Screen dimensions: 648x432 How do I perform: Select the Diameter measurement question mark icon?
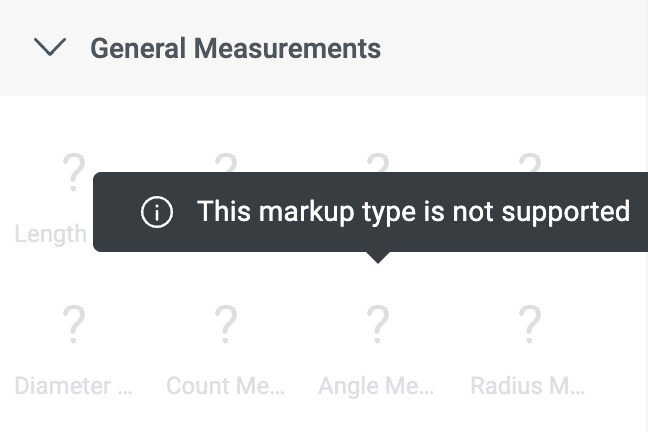73,324
